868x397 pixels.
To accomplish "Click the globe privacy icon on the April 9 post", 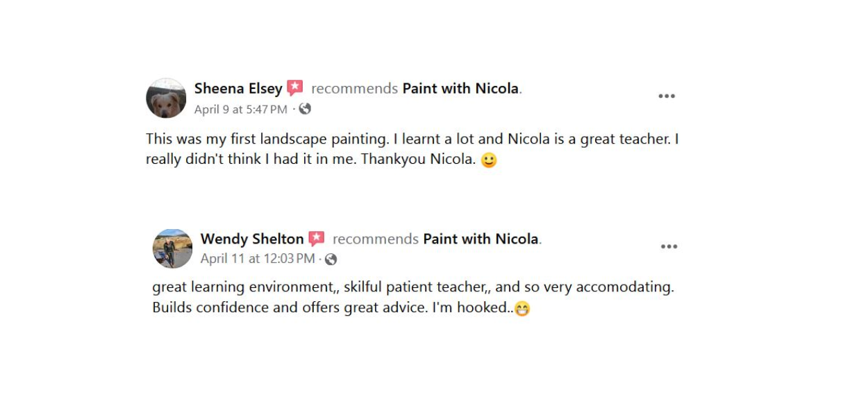I will 305,109.
